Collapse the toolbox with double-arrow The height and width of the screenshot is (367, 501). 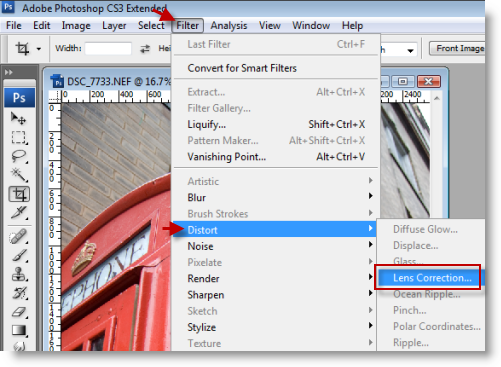8,72
